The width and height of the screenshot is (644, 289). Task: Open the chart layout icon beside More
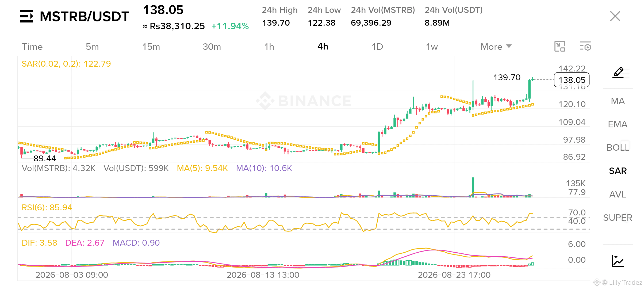click(559, 46)
